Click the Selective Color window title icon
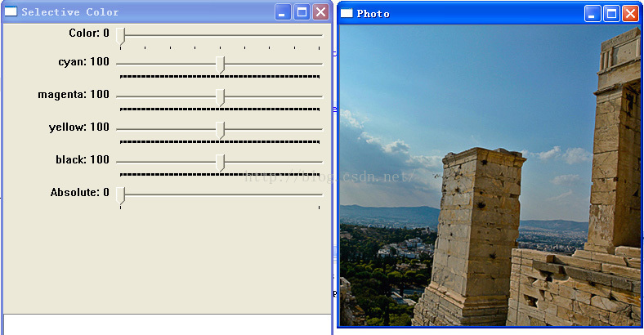 [11, 11]
